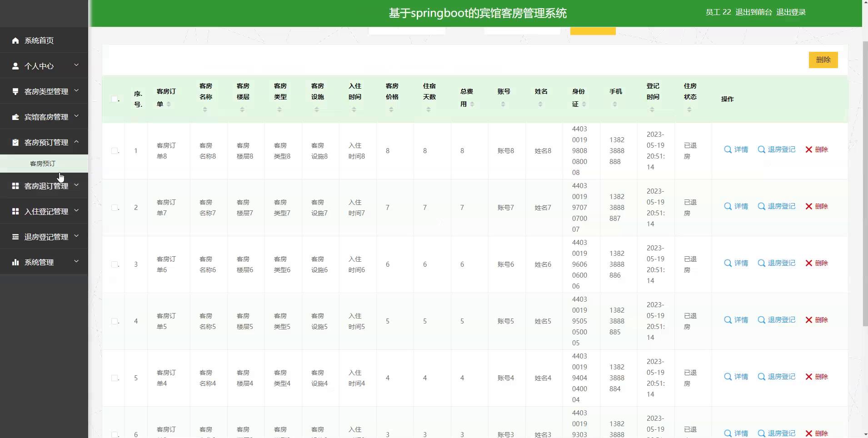
Task: Click magnifier icon of 退房登记 in row 2
Action: [761, 206]
